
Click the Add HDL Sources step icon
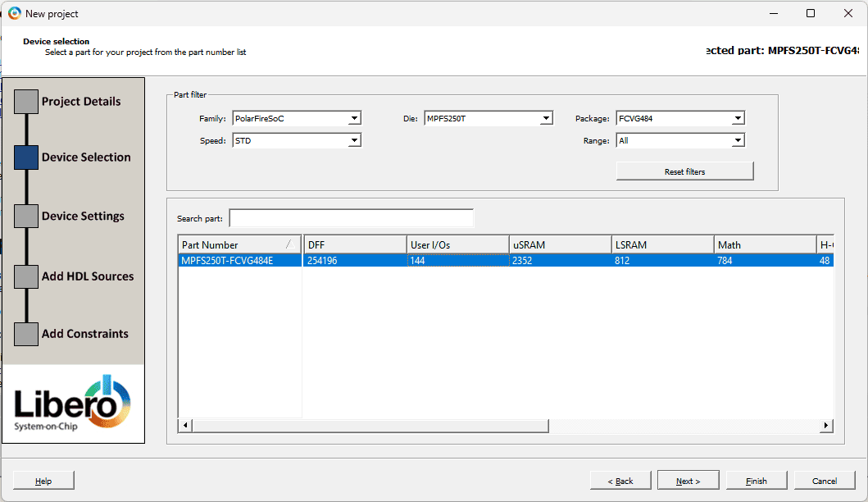pyautogui.click(x=26, y=276)
